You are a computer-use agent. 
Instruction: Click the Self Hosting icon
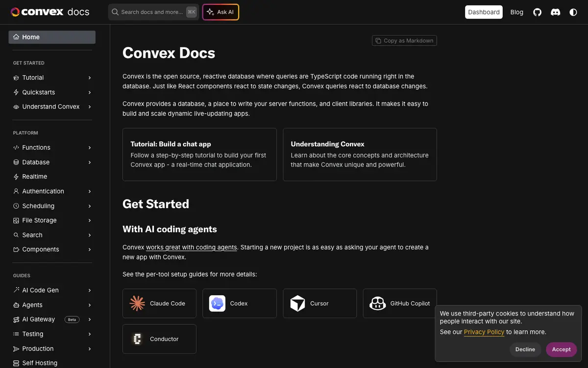pos(16,363)
